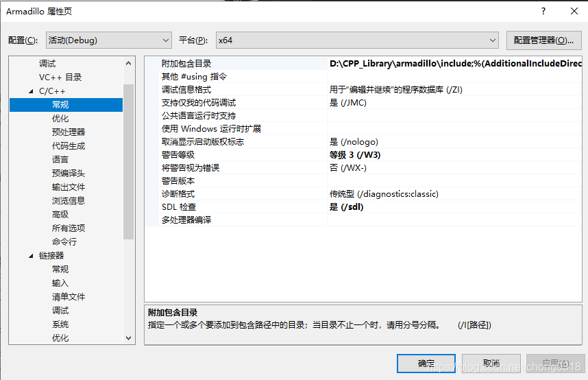Click the 是 (/sdl) value
The height and width of the screenshot is (380, 588).
tap(347, 207)
